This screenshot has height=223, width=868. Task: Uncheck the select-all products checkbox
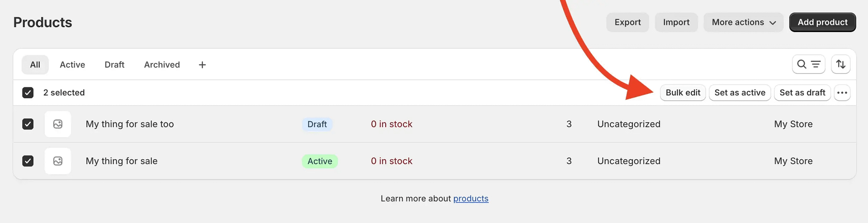[28, 93]
